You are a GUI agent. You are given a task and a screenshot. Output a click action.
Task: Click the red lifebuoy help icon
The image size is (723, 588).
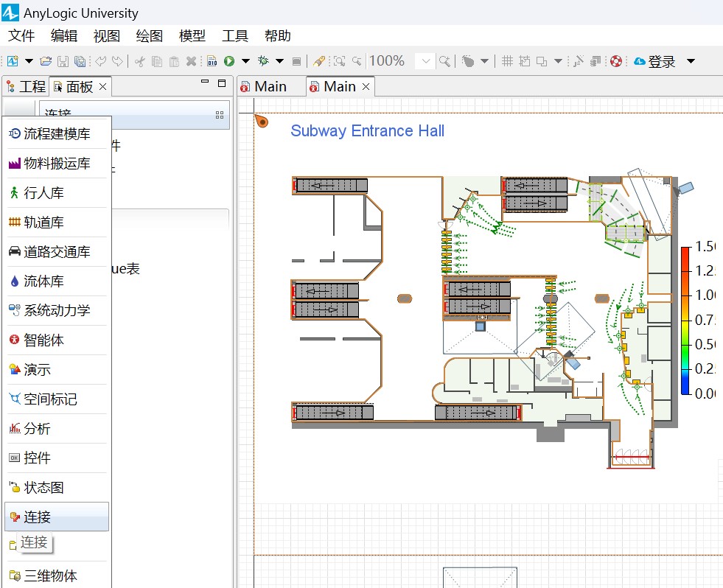pos(616,61)
